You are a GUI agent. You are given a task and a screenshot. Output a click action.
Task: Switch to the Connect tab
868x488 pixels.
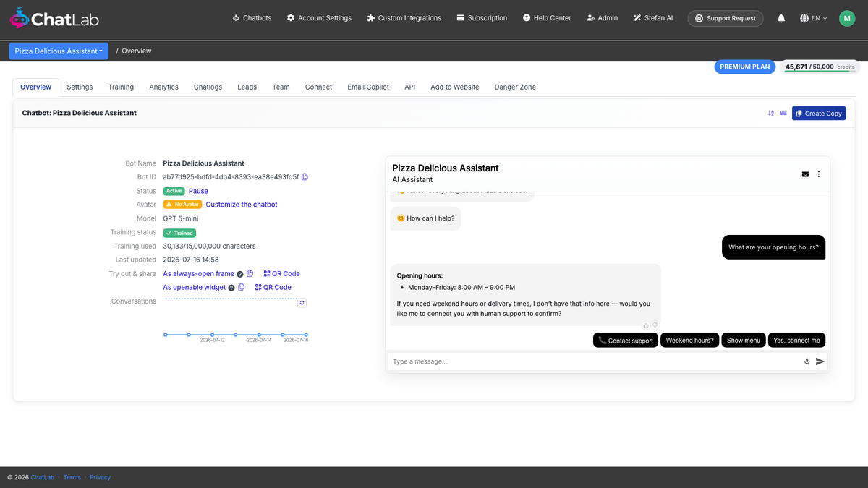318,87
